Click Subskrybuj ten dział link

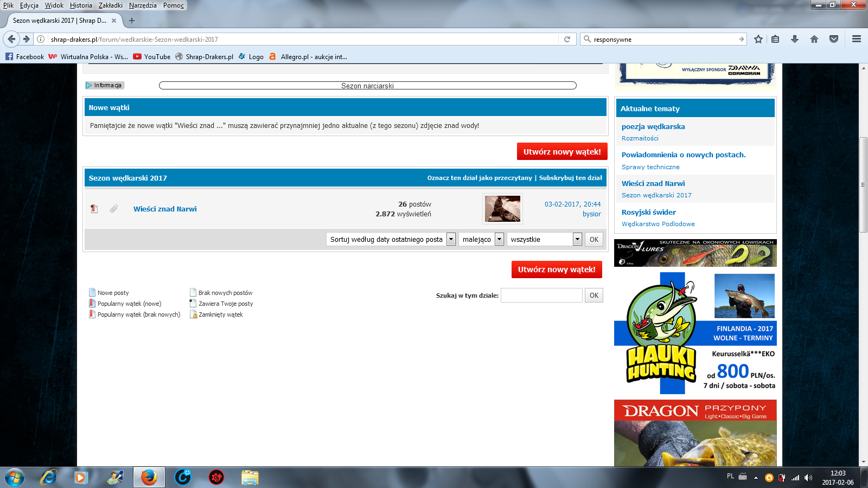coord(570,178)
